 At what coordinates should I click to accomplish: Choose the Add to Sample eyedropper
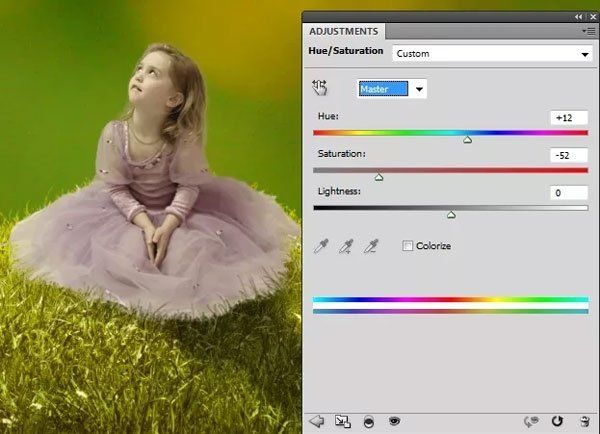pos(346,246)
